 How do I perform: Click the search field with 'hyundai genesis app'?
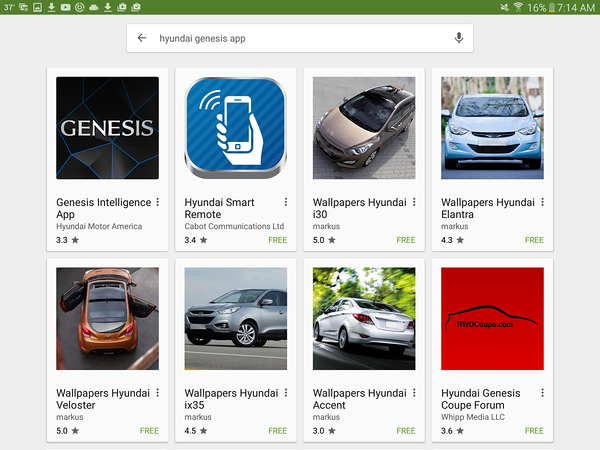(x=300, y=38)
